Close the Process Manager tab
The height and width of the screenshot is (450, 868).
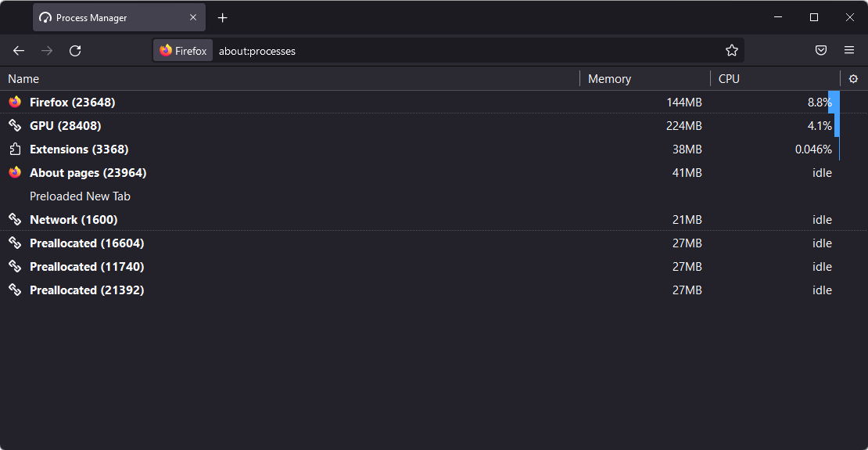193,18
